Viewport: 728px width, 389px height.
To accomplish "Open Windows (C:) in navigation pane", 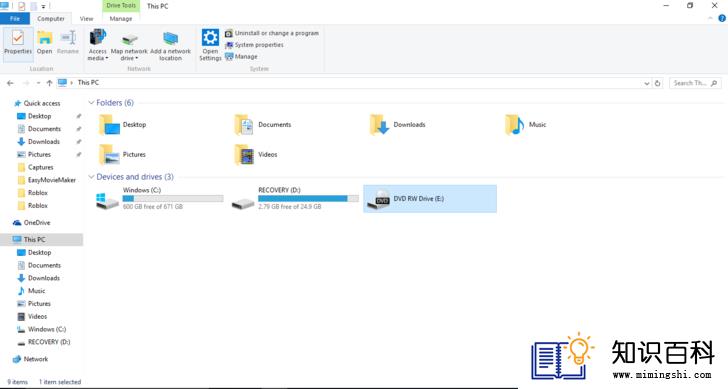I will pos(47,329).
